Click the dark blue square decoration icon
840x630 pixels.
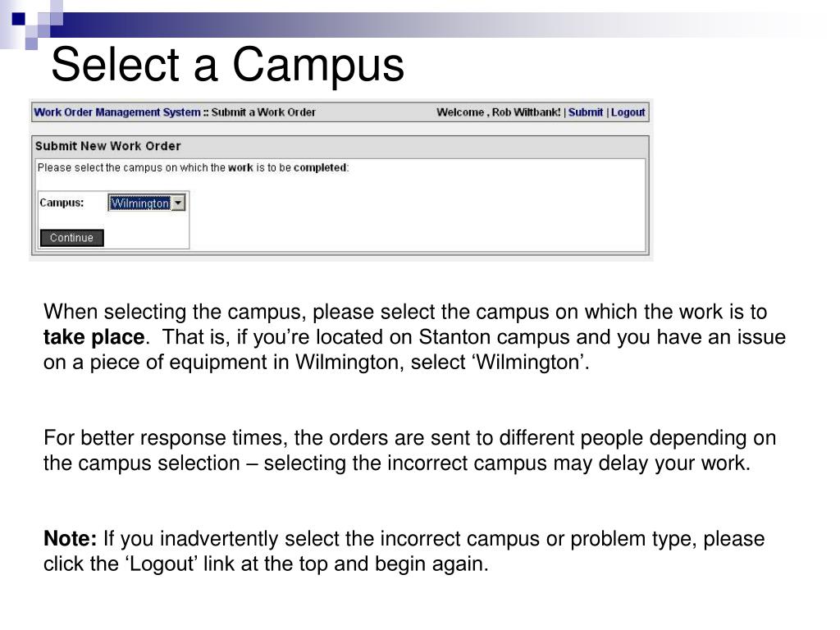click(18, 20)
